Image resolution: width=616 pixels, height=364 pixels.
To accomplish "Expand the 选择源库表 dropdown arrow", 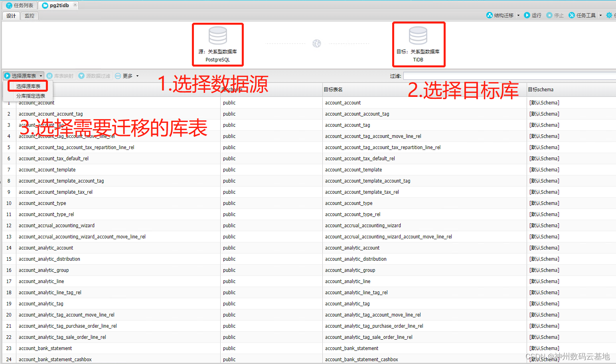I will click(41, 76).
